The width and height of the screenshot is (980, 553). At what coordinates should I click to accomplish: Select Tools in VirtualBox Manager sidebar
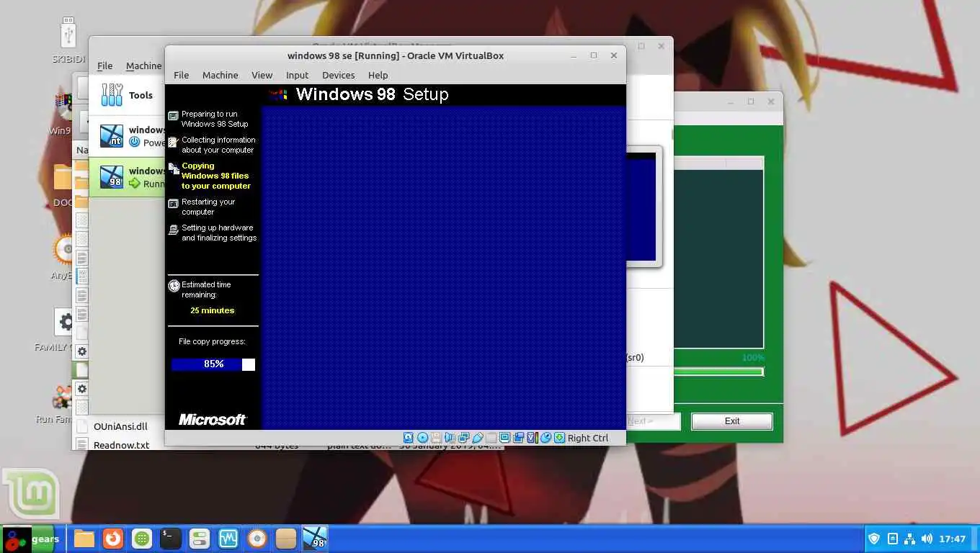pos(127,95)
